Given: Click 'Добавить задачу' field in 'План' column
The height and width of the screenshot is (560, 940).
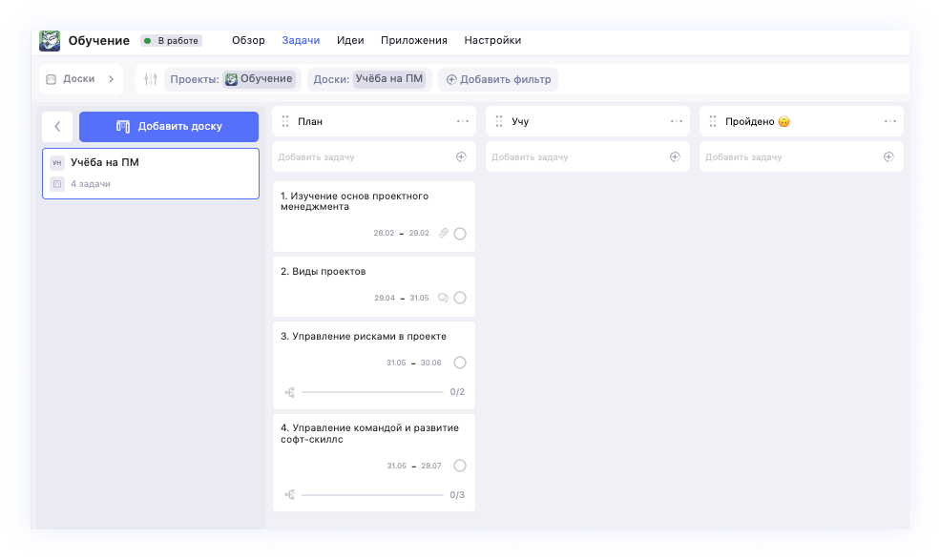Looking at the screenshot, I should [x=363, y=156].
